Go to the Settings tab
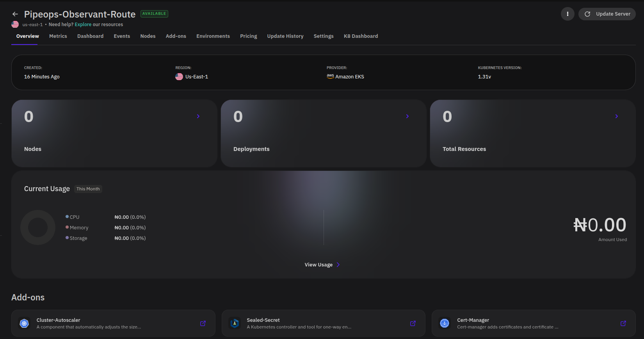 pyautogui.click(x=324, y=36)
